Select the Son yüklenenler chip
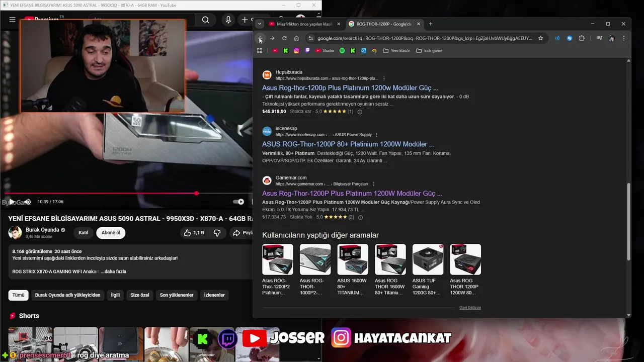Image resolution: width=644 pixels, height=362 pixels. [x=177, y=295]
